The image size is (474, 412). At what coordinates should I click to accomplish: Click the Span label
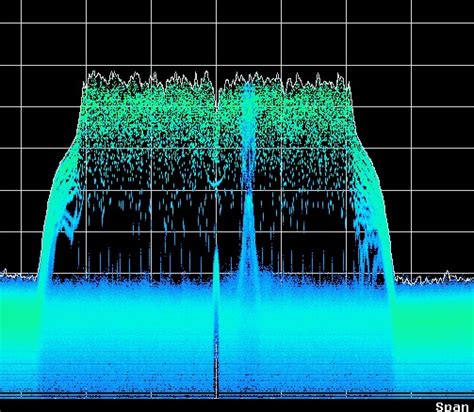pyautogui.click(x=452, y=407)
